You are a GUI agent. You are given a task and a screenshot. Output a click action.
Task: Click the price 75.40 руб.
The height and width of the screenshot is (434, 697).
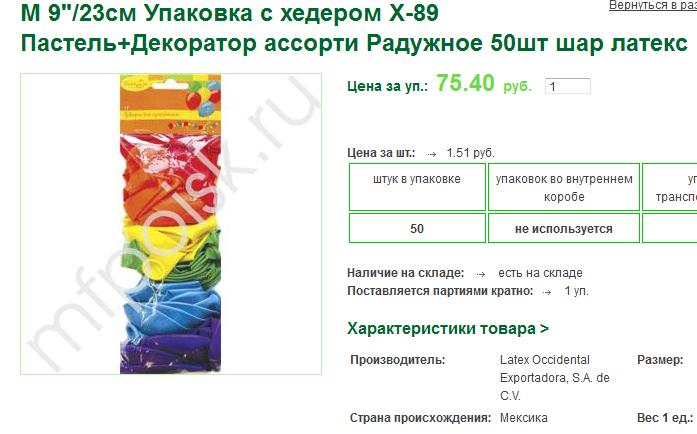pyautogui.click(x=484, y=83)
